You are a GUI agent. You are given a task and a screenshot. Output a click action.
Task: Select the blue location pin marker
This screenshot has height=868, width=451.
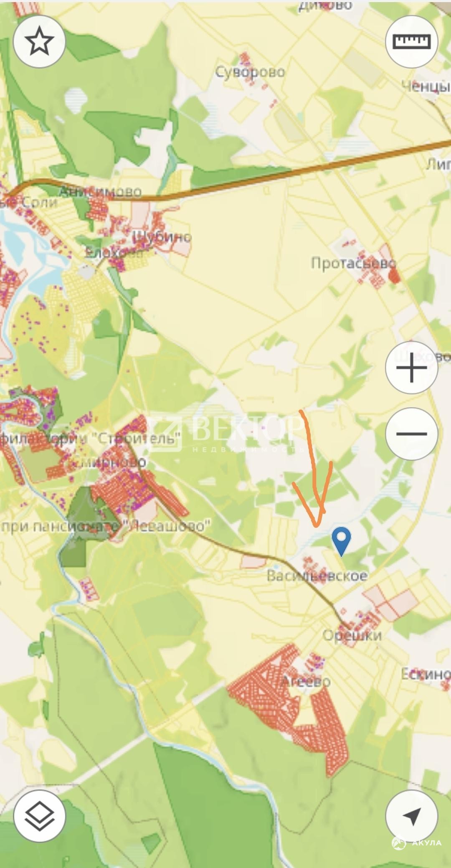pos(342,541)
